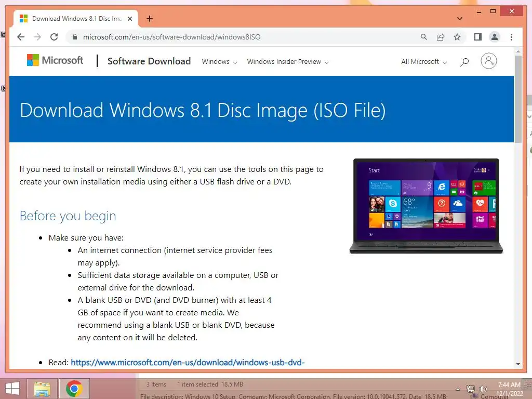This screenshot has width=532, height=399.
Task: Expand Windows Insider Preview dropdown
Action: pos(288,62)
